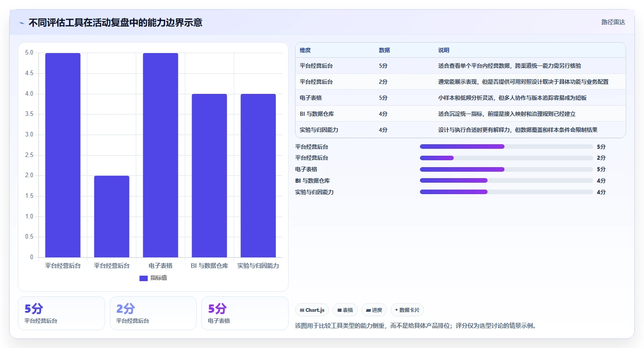Viewport: 644px width, 348px height.
Task: Click the 路径雷达 label in the header
Action: [x=613, y=22]
